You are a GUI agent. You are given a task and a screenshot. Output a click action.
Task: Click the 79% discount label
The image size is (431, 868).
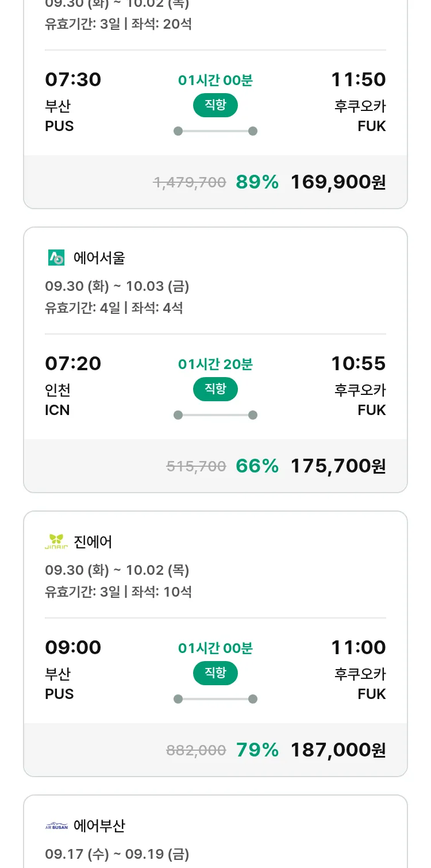(257, 750)
